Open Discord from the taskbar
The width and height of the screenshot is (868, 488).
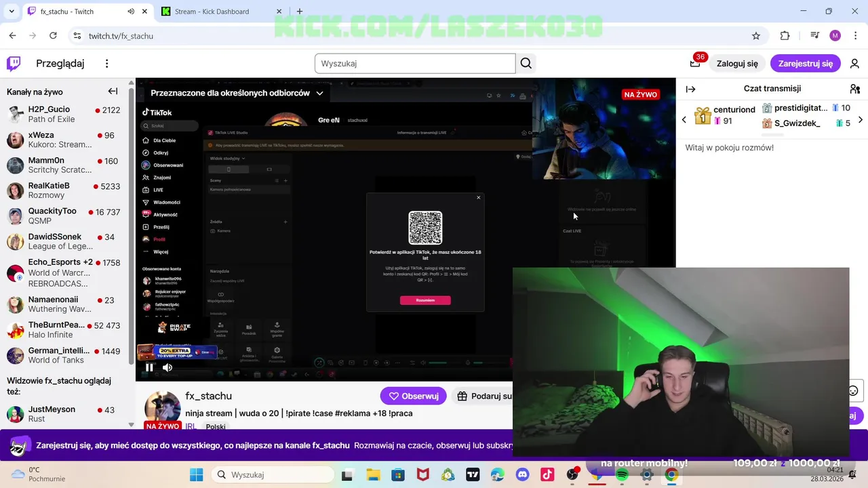point(522,474)
